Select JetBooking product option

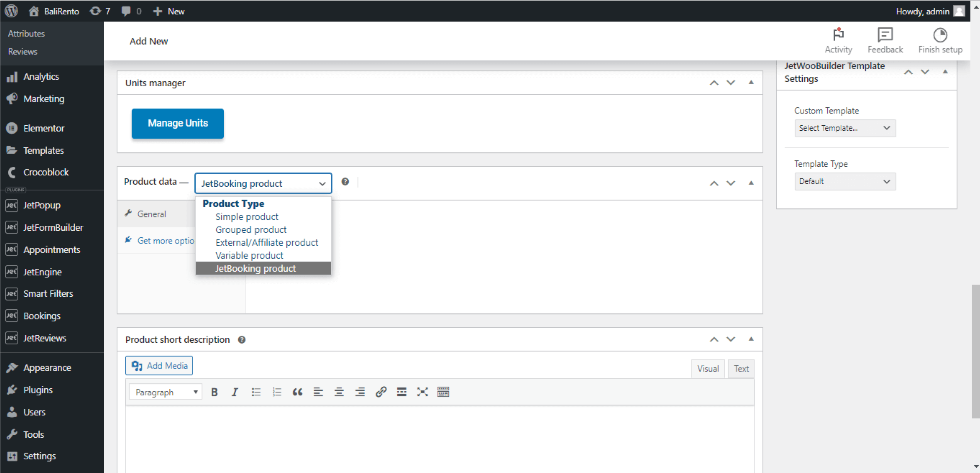pos(263,268)
